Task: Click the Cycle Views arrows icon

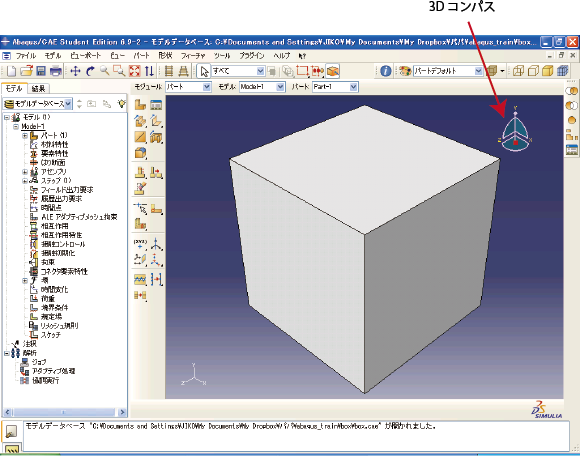Action: 149,71
